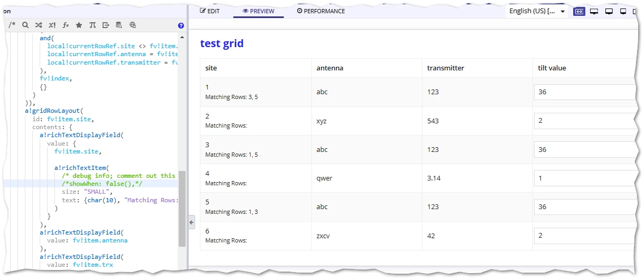Click the x! local variable icon

pos(52,25)
